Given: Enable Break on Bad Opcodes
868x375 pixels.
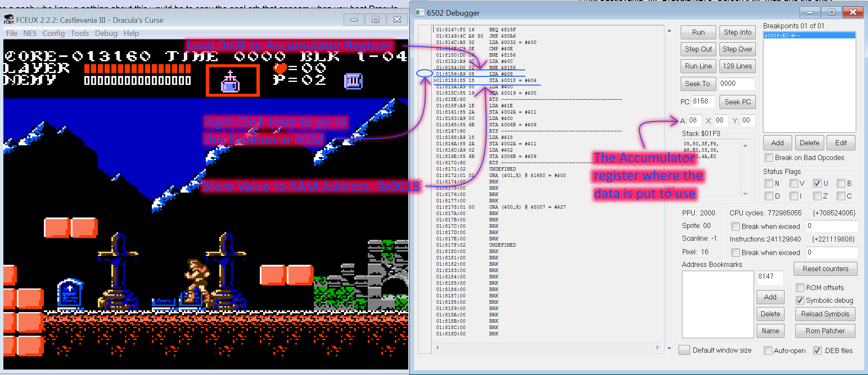Looking at the screenshot, I should [769, 158].
